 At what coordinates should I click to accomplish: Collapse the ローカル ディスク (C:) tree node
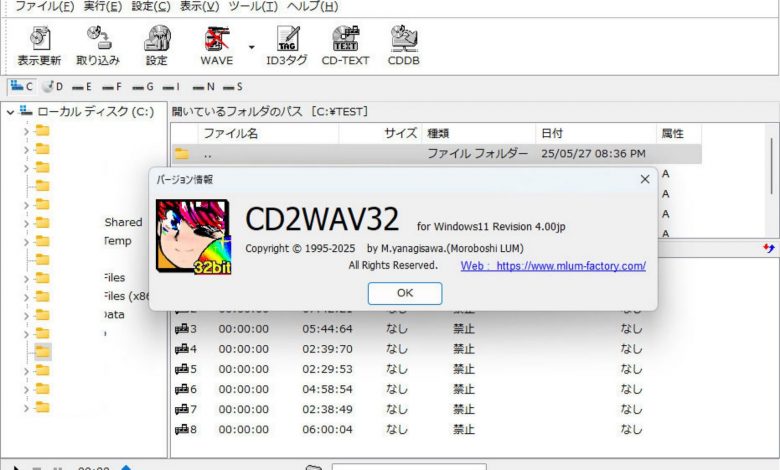point(10,112)
